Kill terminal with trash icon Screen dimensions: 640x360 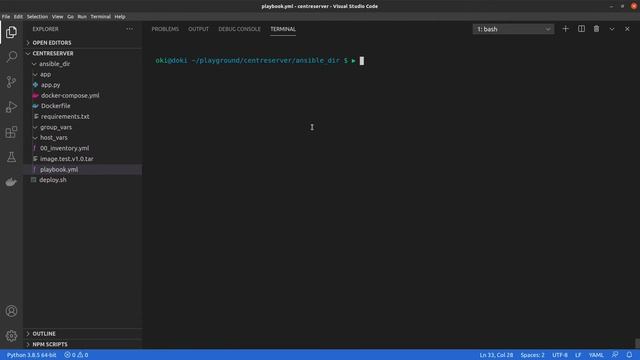point(596,29)
